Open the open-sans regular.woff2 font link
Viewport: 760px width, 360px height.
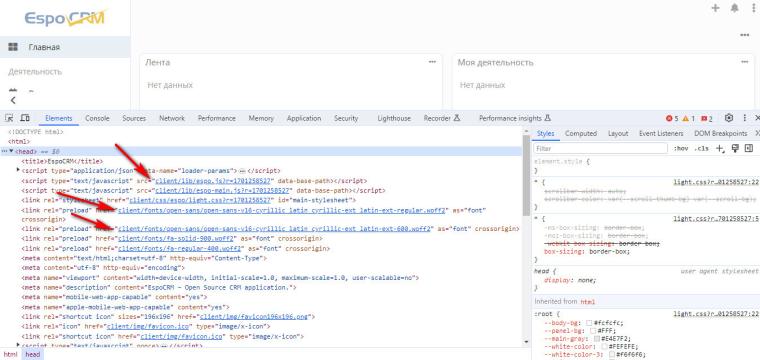(282, 210)
